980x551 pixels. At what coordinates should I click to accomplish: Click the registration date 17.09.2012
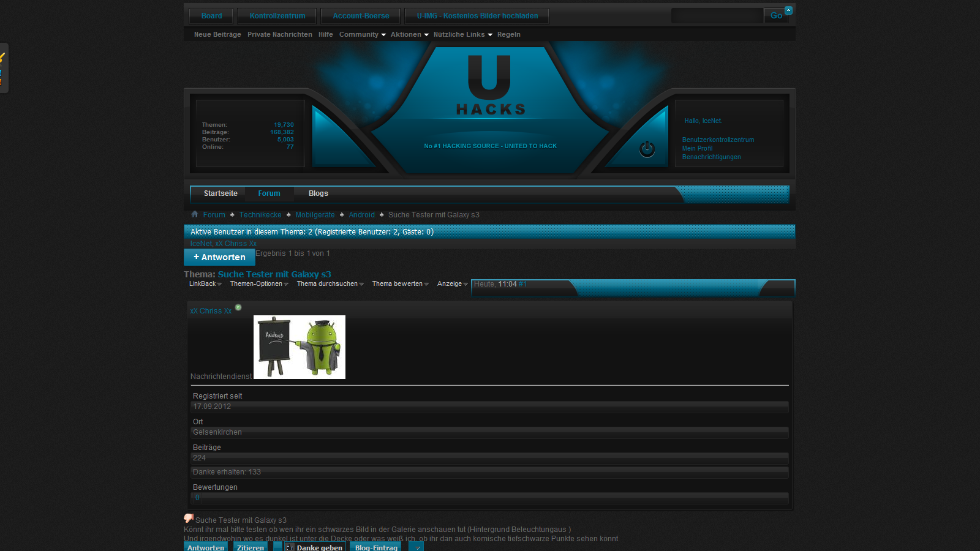pyautogui.click(x=212, y=407)
